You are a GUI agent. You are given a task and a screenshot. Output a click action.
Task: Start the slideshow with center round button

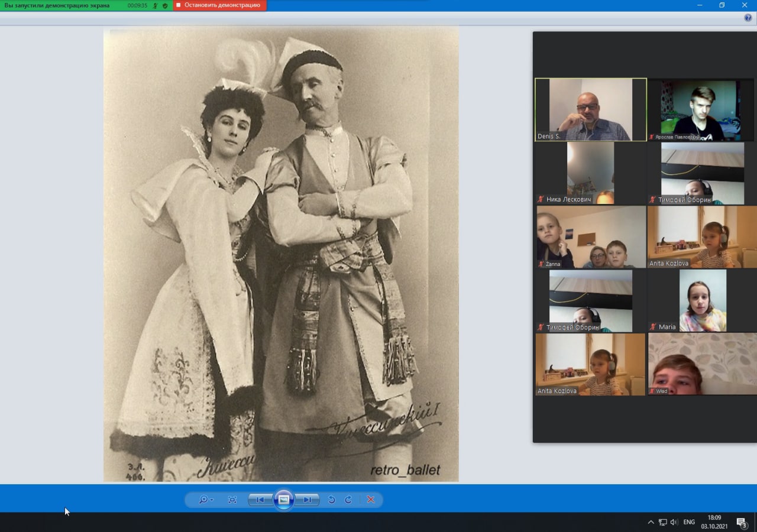point(284,499)
